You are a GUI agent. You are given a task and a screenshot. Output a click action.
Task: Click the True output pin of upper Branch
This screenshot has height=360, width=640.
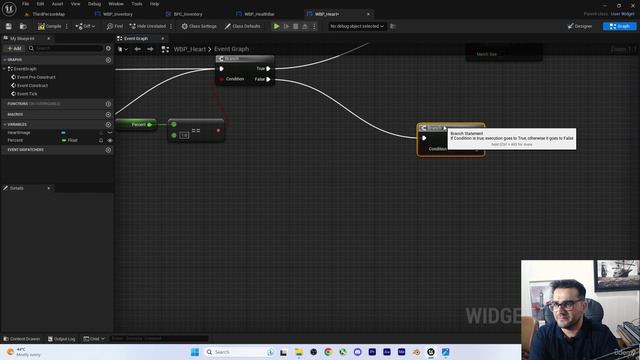tap(268, 69)
